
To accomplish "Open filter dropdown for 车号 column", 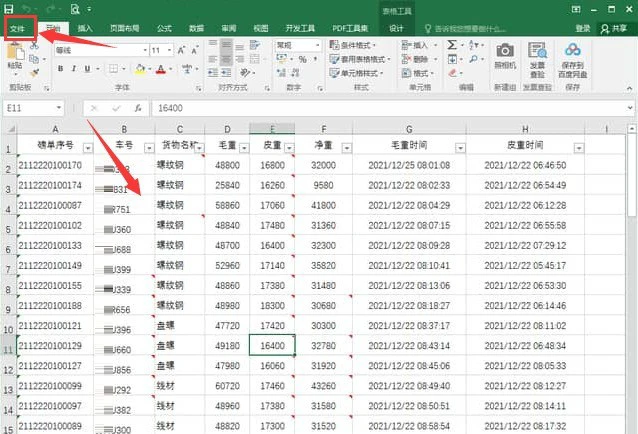I will (149, 148).
